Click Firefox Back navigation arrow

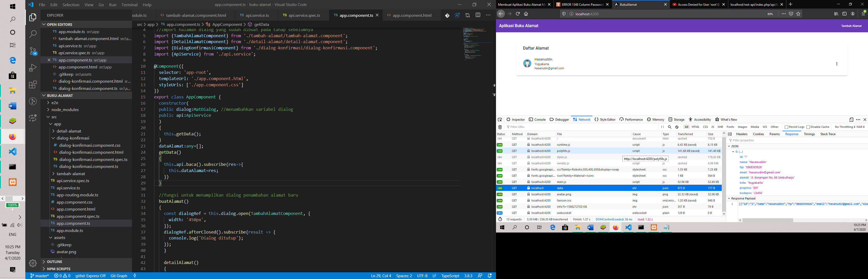tap(501, 14)
